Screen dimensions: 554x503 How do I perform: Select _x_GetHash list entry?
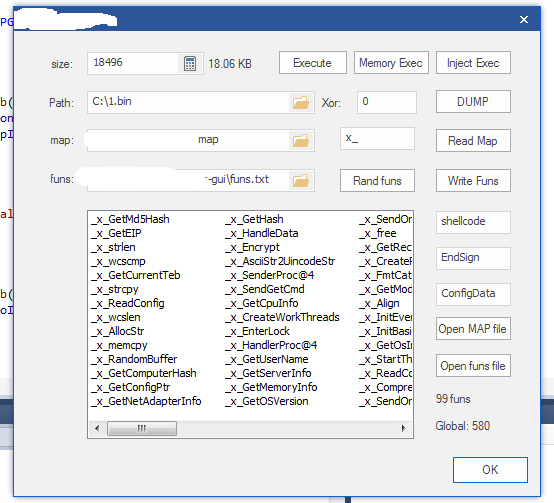click(x=254, y=219)
